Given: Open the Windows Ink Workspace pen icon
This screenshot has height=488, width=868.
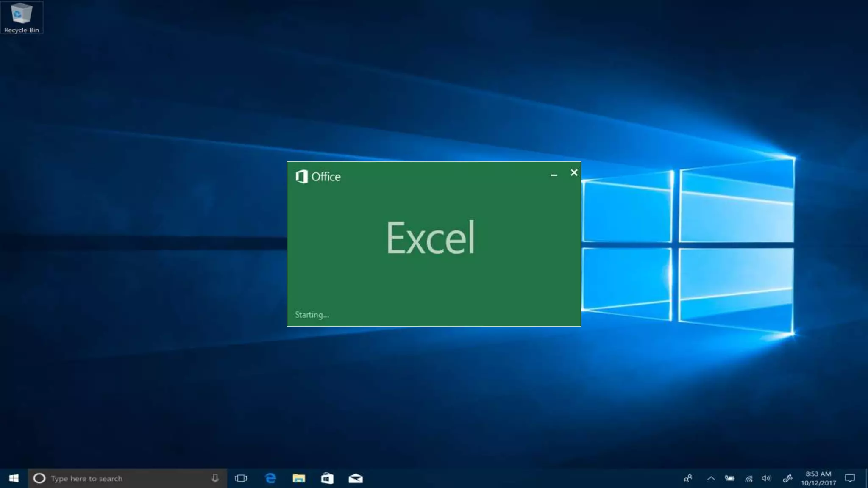Looking at the screenshot, I should (x=787, y=478).
